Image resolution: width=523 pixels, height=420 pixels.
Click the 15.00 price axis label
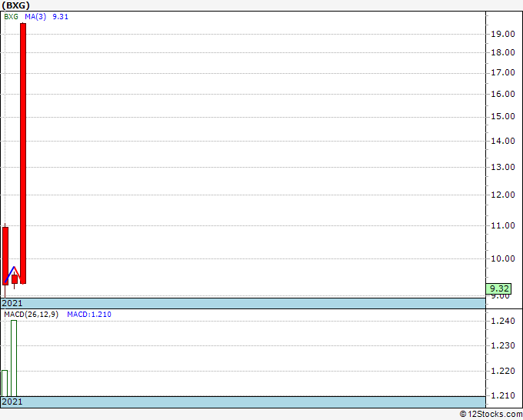[503, 117]
